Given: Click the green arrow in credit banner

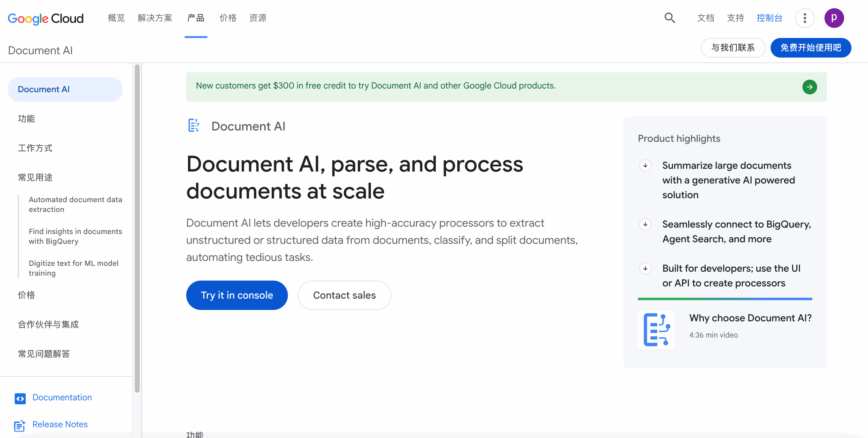Looking at the screenshot, I should coord(810,87).
